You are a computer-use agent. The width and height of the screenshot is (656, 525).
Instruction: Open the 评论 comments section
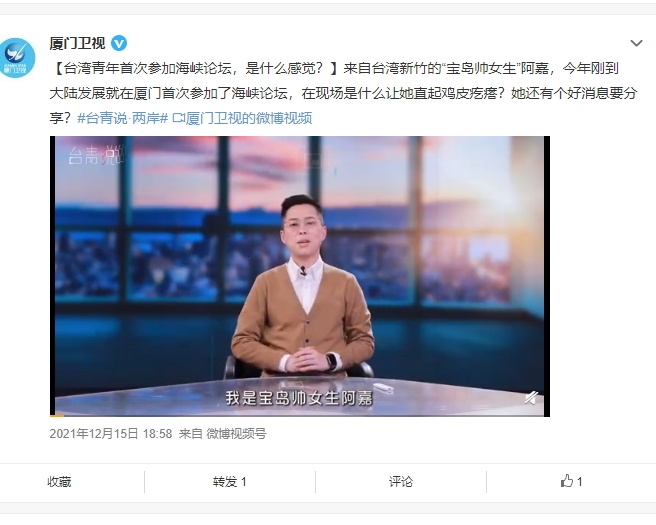[400, 481]
